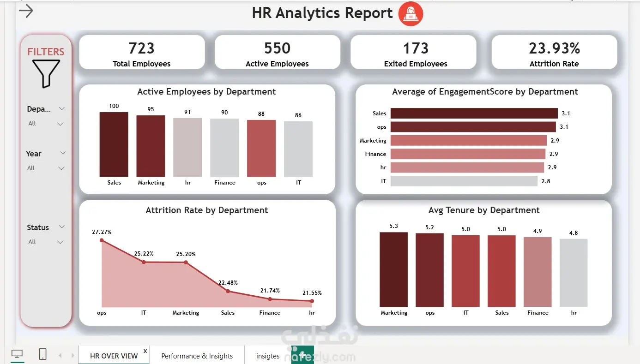Select ops bar in Avg Tenure chart

click(x=430, y=270)
